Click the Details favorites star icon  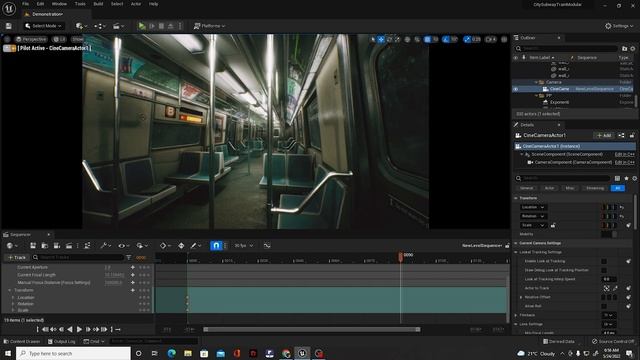tap(627, 178)
